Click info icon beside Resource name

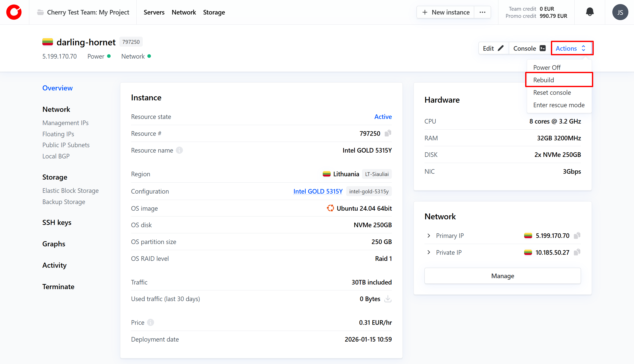coord(179,150)
